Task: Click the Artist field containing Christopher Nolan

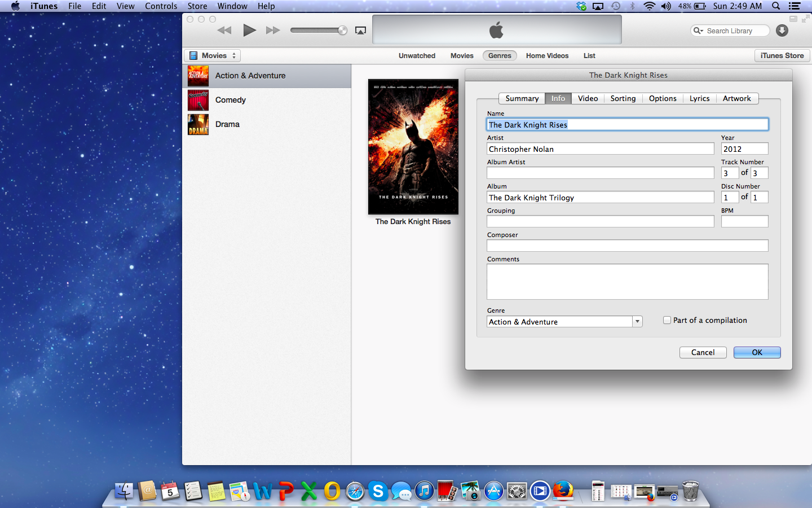Action: tap(601, 148)
